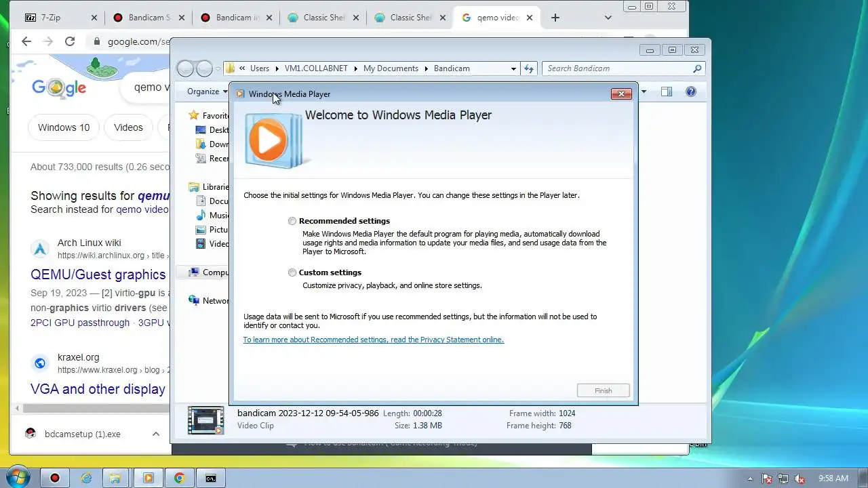Screen dimensions: 868x488
Task: Open Music library in sidebar
Action: [x=212, y=216]
